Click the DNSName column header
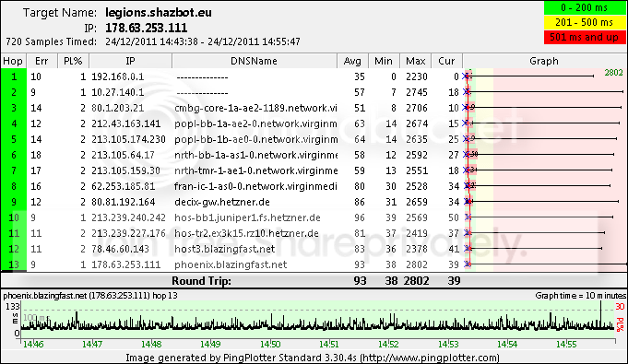628x364 pixels. (255, 61)
